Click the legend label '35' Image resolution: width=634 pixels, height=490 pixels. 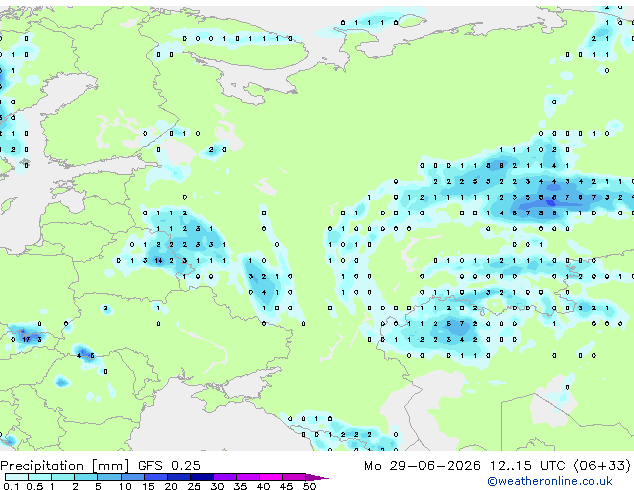click(x=240, y=486)
